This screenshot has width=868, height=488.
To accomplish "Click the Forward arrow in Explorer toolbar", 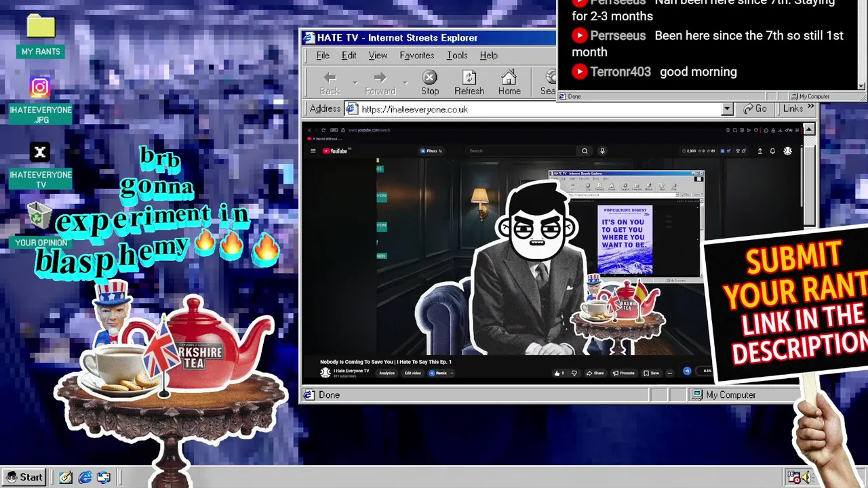I will pos(380,83).
